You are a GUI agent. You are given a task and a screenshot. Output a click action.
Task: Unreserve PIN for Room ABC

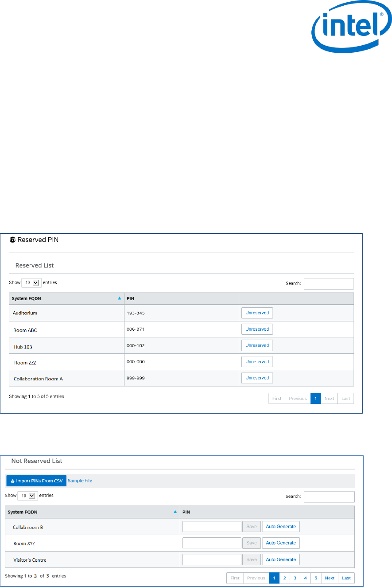point(257,329)
